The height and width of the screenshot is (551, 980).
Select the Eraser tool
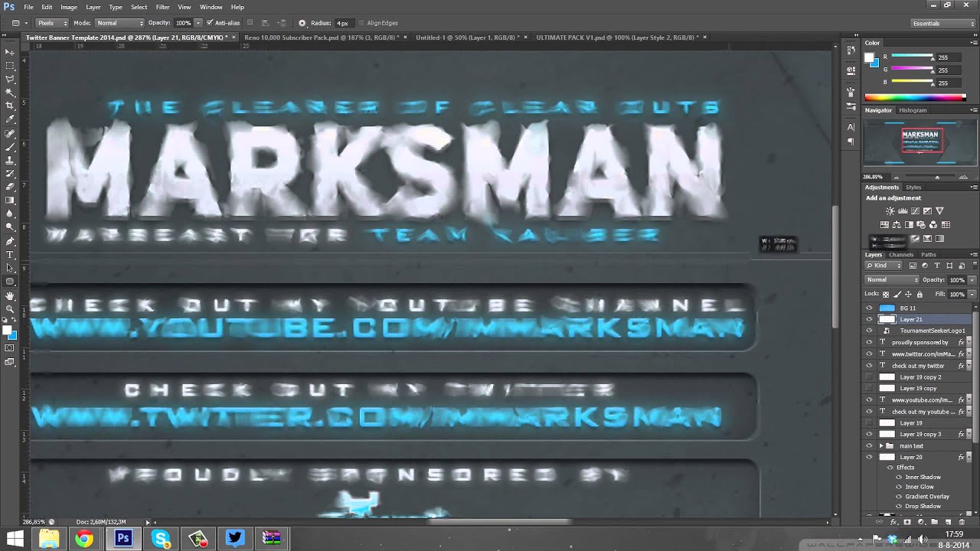10,187
